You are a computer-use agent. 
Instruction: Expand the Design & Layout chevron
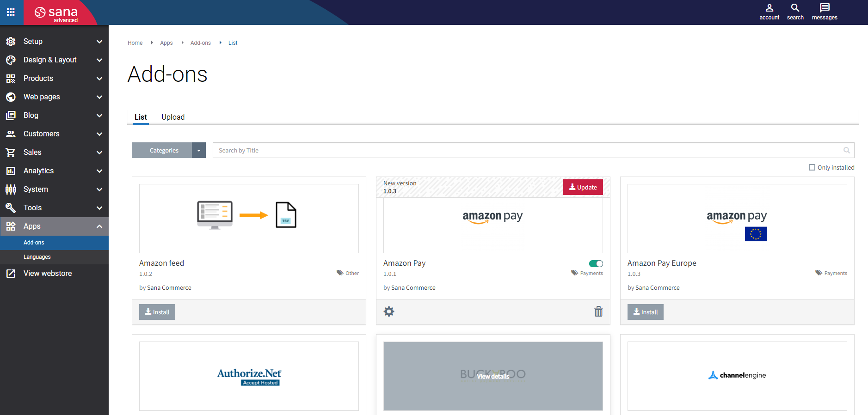pos(99,60)
